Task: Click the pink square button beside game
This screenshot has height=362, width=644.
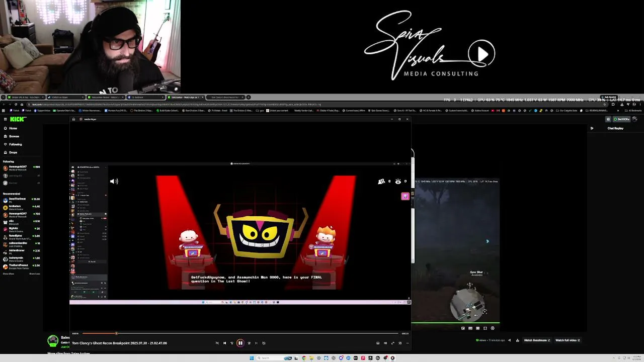Action: pyautogui.click(x=405, y=197)
